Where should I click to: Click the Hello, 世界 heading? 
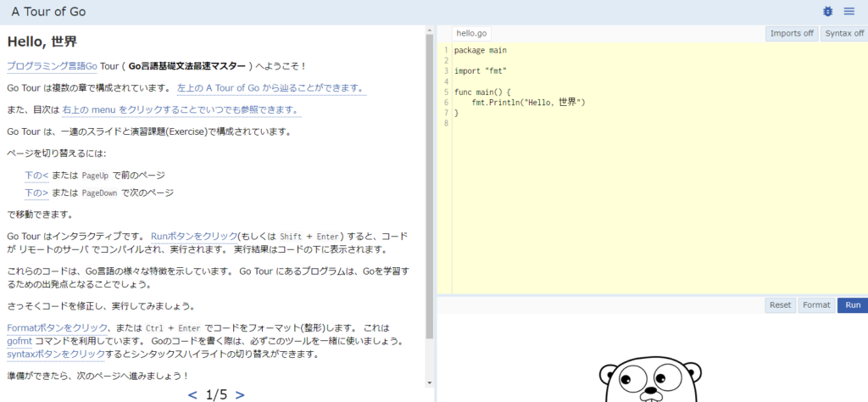point(42,42)
